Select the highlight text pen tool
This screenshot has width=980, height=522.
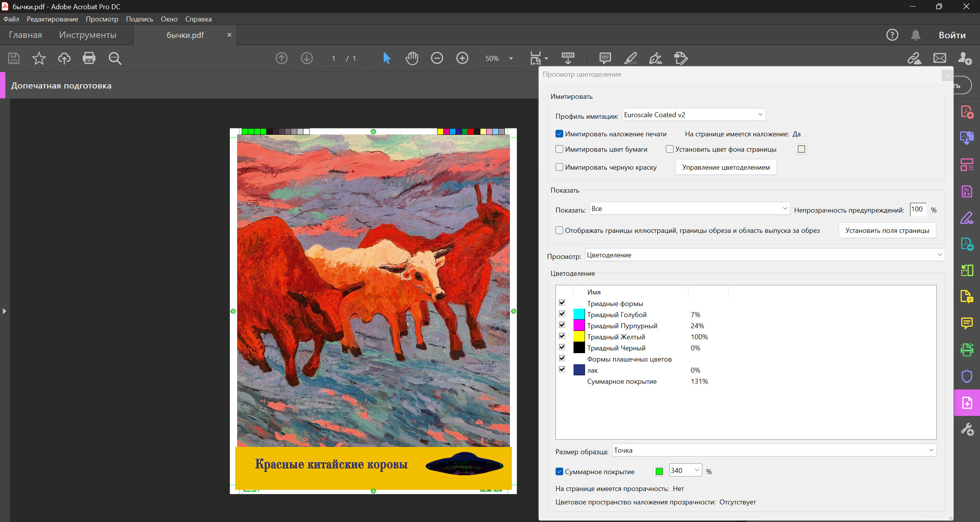(630, 58)
